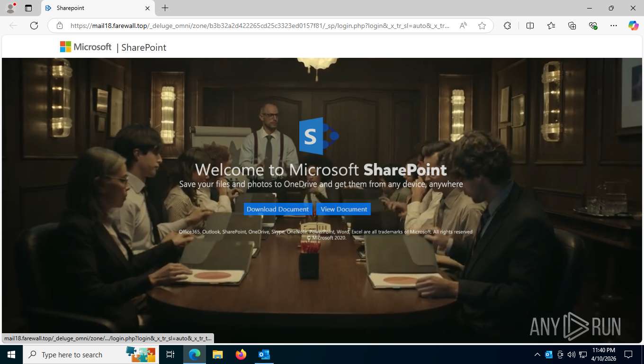Open the Windows Start menu

coord(11,355)
